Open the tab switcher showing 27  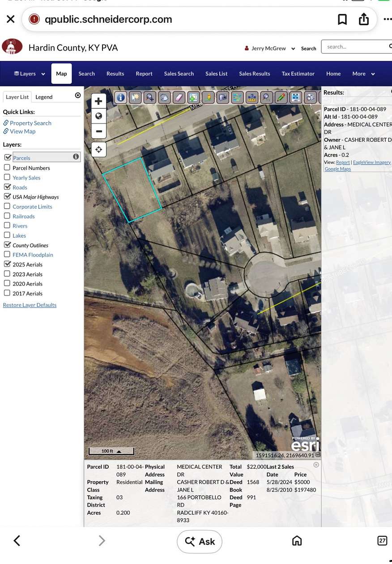point(382,541)
